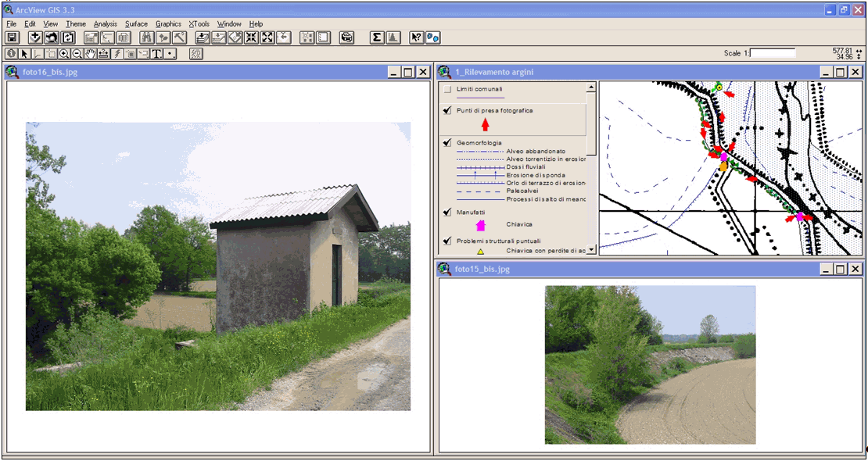Uncheck Problemi strutturali puntuali checkbox
868x461 pixels.
point(447,241)
